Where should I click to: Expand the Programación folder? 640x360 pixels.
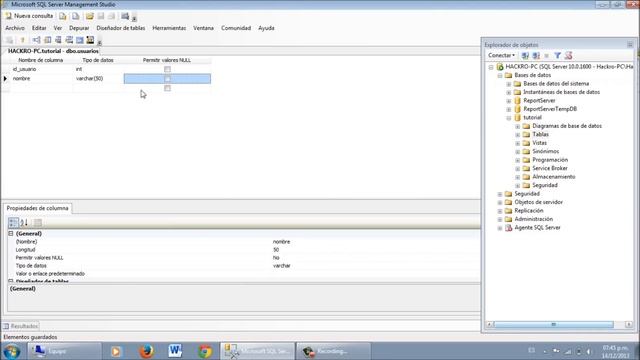coord(518,160)
